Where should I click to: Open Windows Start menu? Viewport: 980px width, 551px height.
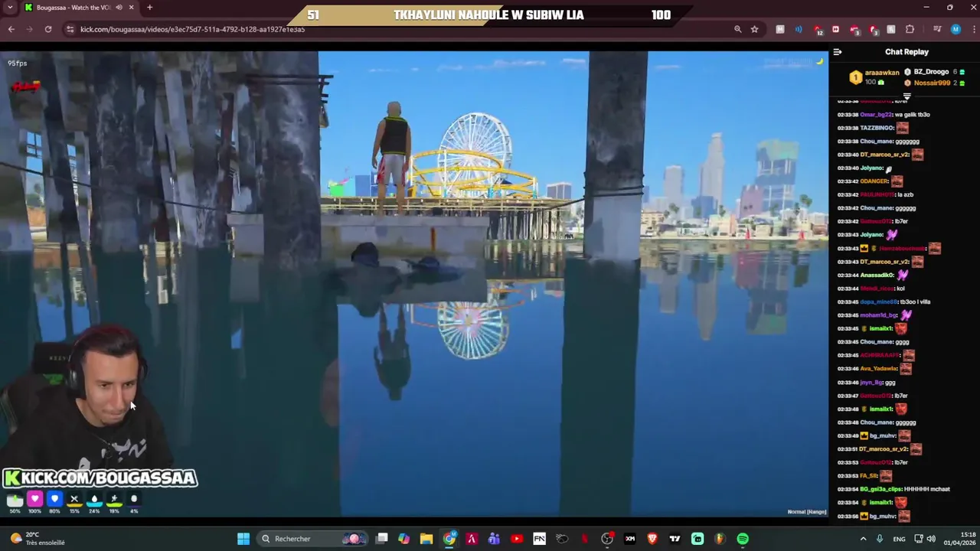point(243,539)
